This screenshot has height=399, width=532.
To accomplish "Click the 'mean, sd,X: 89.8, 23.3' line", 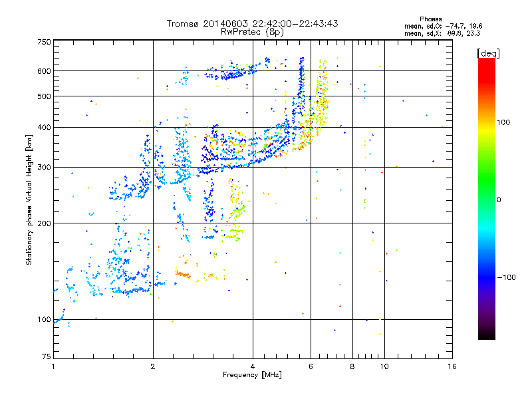I will [x=442, y=33].
